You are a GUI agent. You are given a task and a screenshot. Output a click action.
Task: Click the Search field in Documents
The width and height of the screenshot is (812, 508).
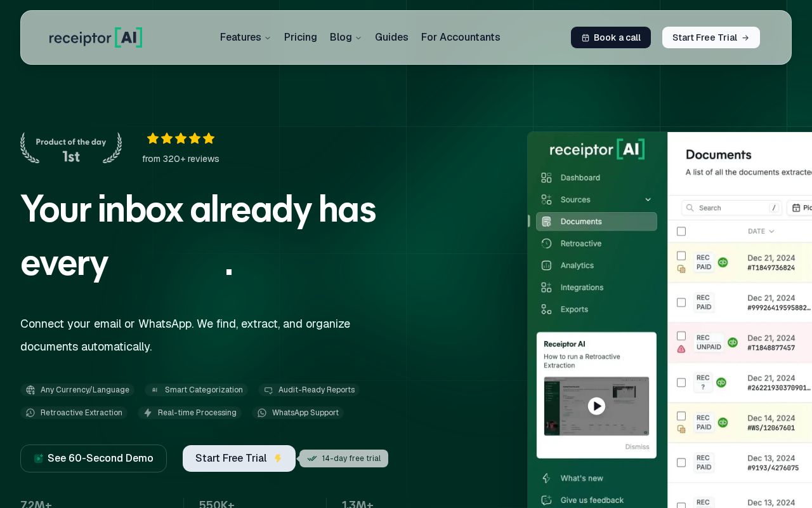(731, 208)
